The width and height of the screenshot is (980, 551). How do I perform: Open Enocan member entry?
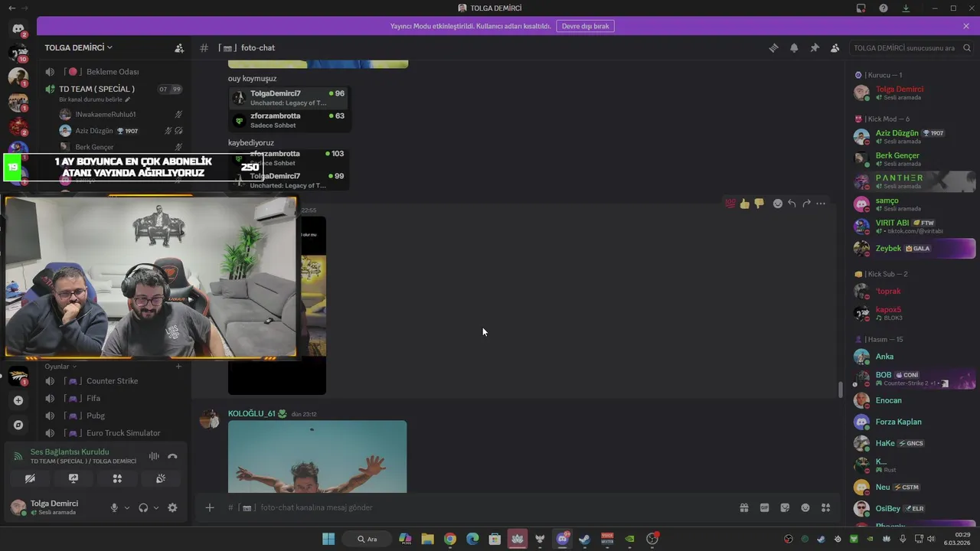pos(914,400)
